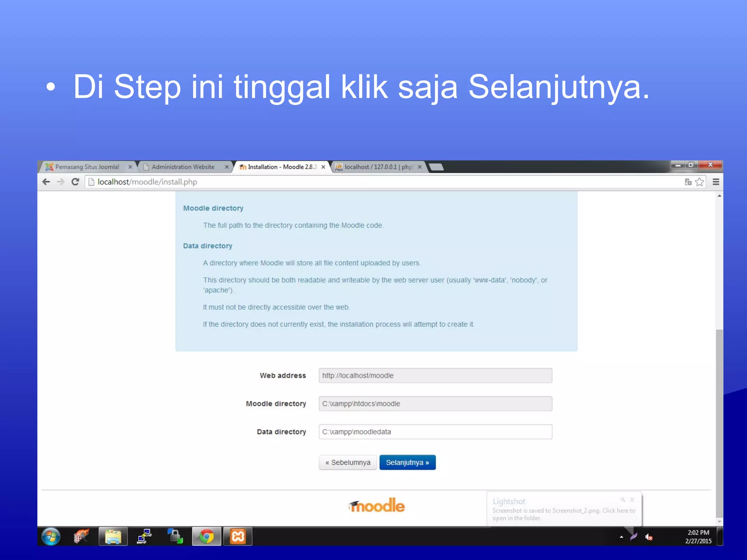Open the lock-and-arrow taskbar application
747x560 pixels.
175,537
